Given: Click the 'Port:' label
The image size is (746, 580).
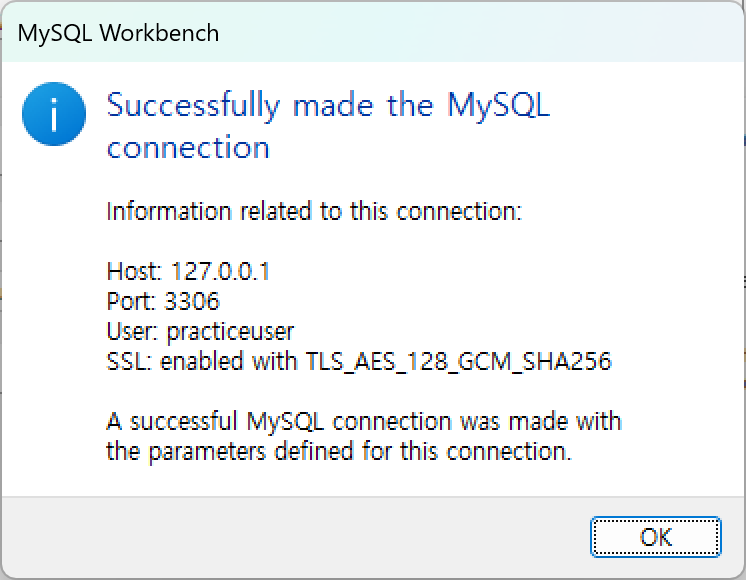Looking at the screenshot, I should (131, 301).
